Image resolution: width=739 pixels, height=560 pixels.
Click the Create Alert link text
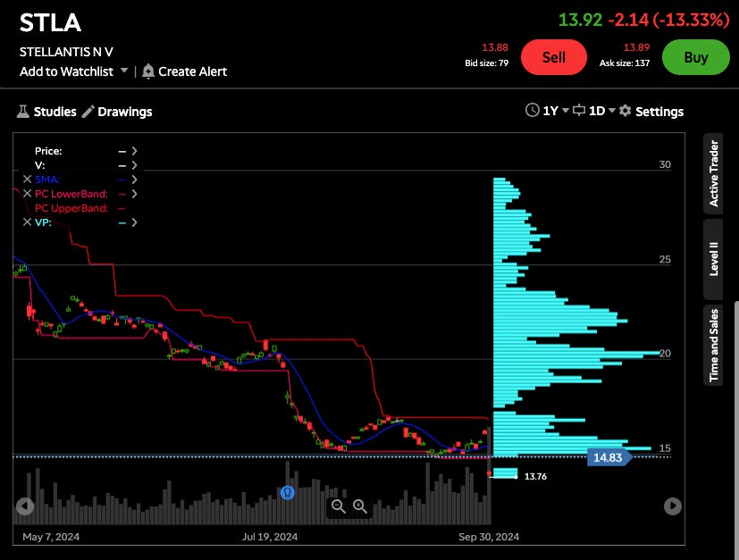[192, 71]
